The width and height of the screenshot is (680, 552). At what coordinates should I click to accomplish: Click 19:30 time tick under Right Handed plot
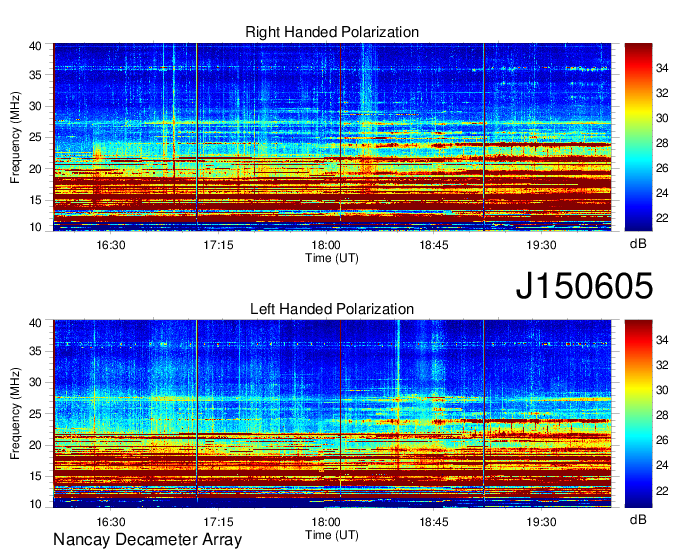click(541, 245)
